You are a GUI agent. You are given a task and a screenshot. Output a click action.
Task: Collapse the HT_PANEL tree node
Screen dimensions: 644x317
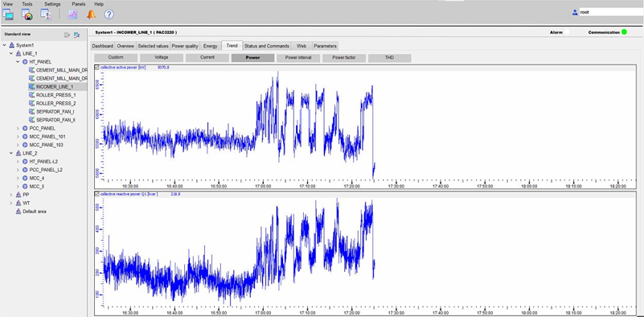[x=18, y=62]
